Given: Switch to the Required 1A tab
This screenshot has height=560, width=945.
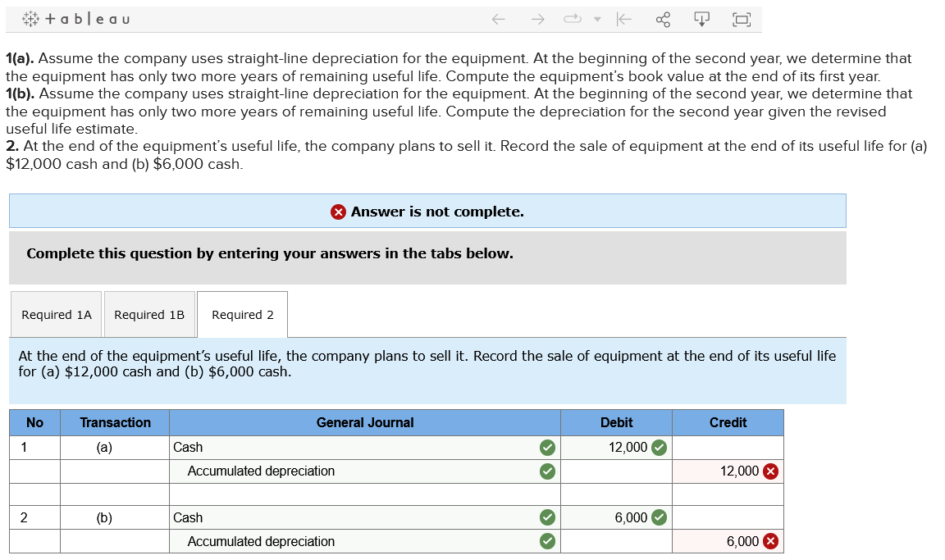Looking at the screenshot, I should tap(55, 314).
